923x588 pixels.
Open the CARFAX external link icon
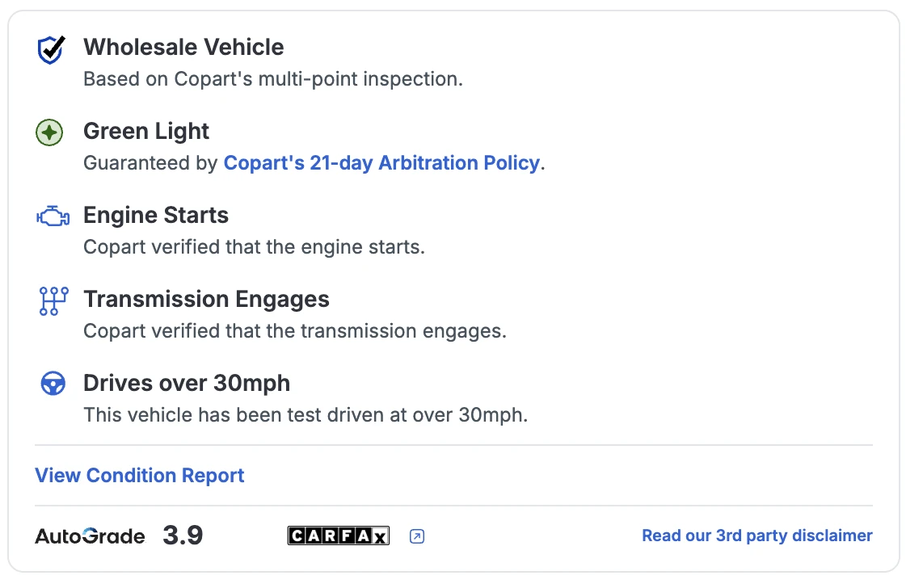(417, 535)
